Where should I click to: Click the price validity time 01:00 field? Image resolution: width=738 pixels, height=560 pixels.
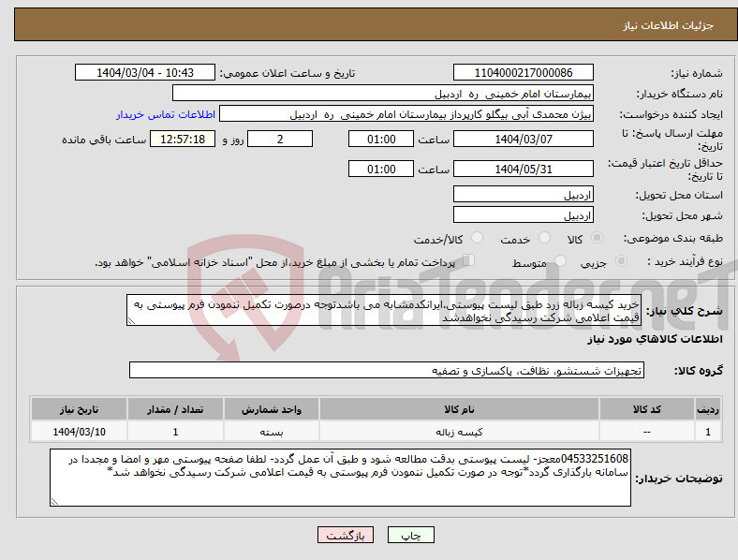coord(381,169)
